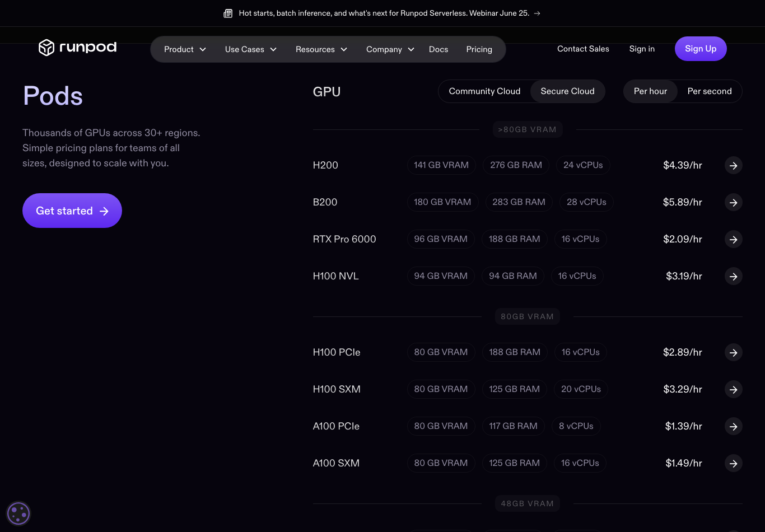This screenshot has height=532, width=765.
Task: Click the $4.39/hr price
Action: tap(683, 165)
